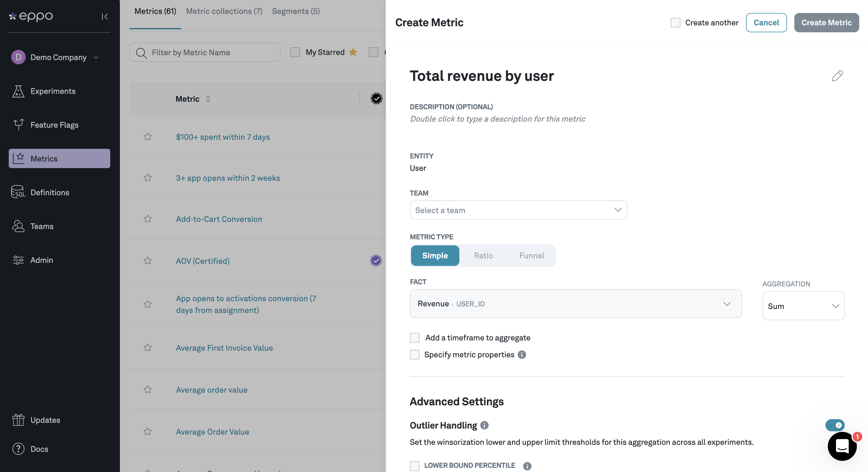The width and height of the screenshot is (868, 472).
Task: Edit the metric name with the pencil icon
Action: (838, 76)
